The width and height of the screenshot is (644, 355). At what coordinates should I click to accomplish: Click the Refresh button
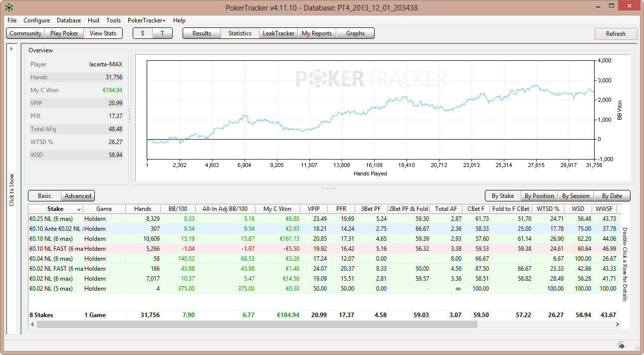pyautogui.click(x=616, y=34)
